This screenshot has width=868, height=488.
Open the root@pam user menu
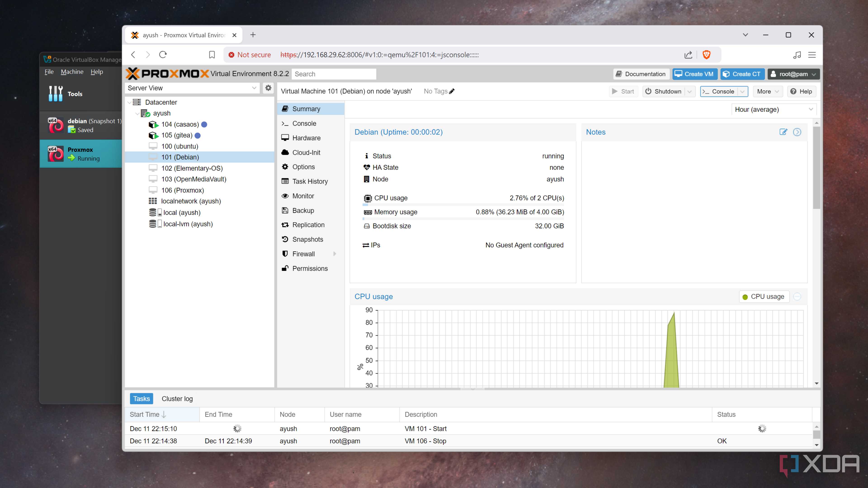[793, 74]
